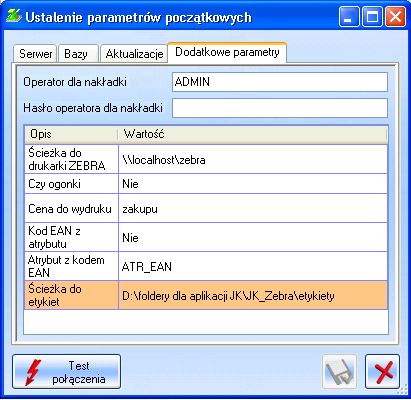The height and width of the screenshot is (400, 411).
Task: Focus the Hasło operatora dla nakładki field
Action: (x=280, y=108)
